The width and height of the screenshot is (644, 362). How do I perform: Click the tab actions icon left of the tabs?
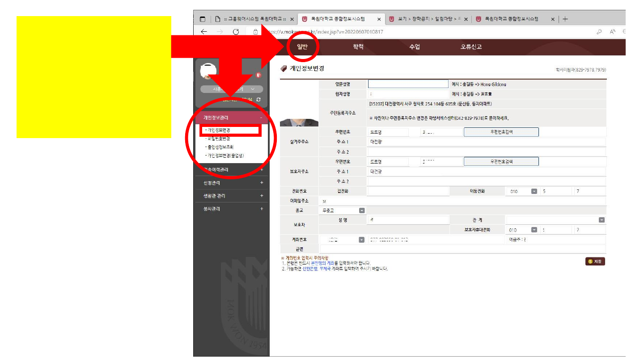[203, 19]
